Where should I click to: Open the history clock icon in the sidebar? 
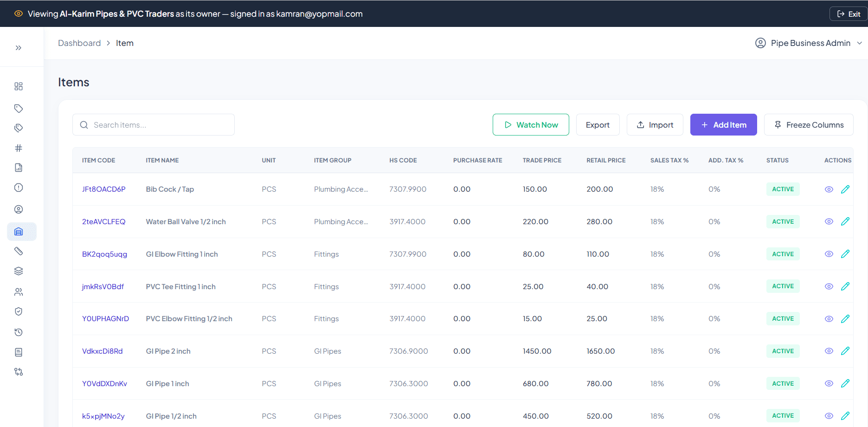[x=19, y=332]
